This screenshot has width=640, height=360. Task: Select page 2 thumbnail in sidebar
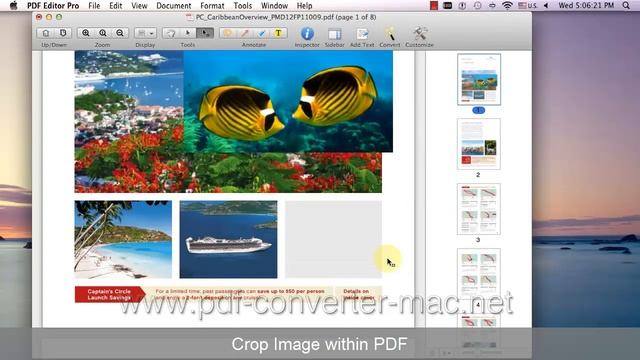pos(479,144)
